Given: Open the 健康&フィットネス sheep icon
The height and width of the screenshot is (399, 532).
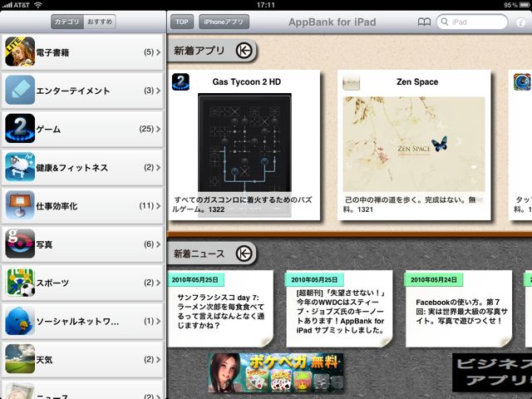Looking at the screenshot, I should 20,166.
